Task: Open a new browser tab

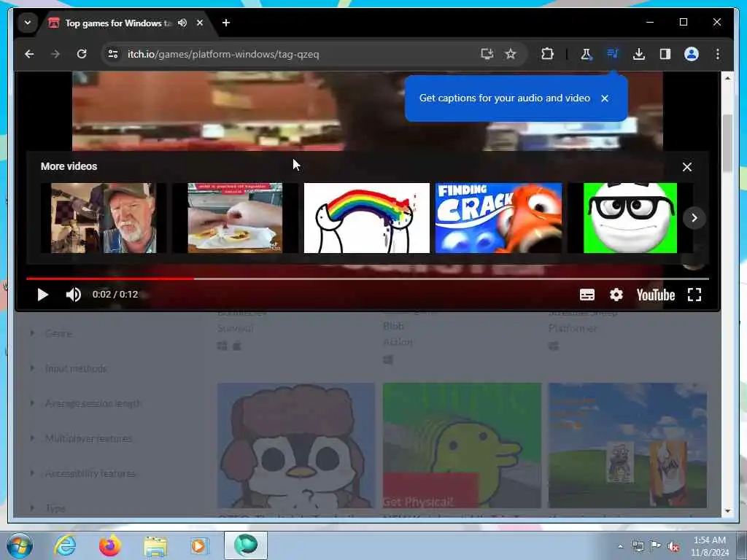Action: point(226,23)
